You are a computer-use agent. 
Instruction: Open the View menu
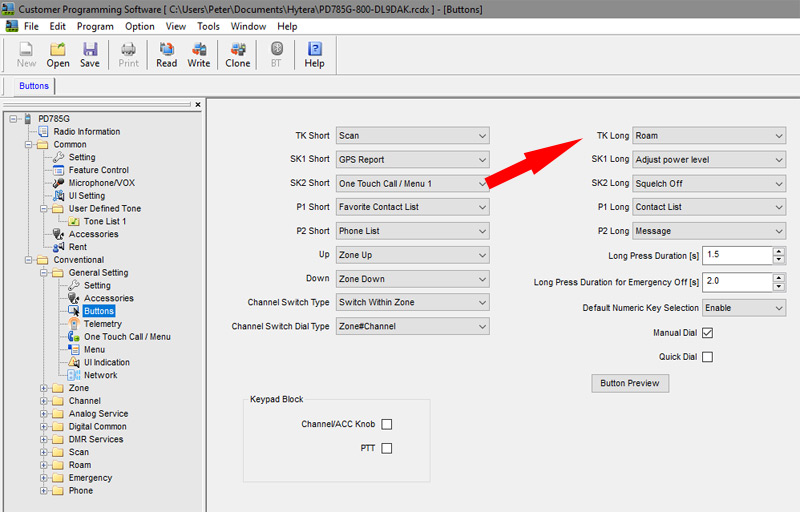[x=176, y=27]
